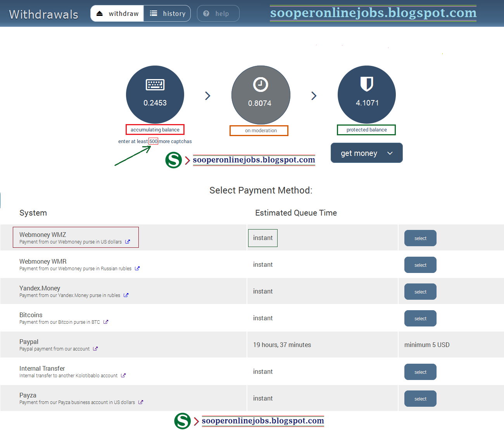This screenshot has height=430, width=504.
Task: Click the question mark help icon
Action: pos(206,14)
